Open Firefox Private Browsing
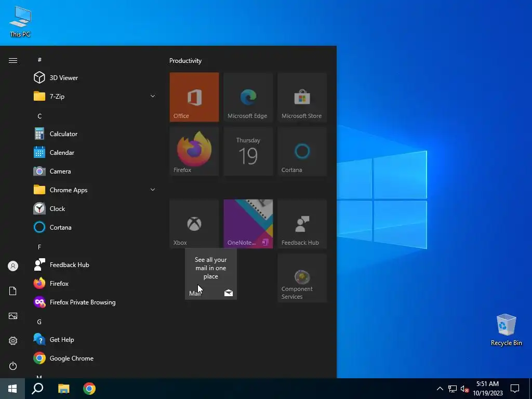The height and width of the screenshot is (399, 532). (x=95, y=302)
